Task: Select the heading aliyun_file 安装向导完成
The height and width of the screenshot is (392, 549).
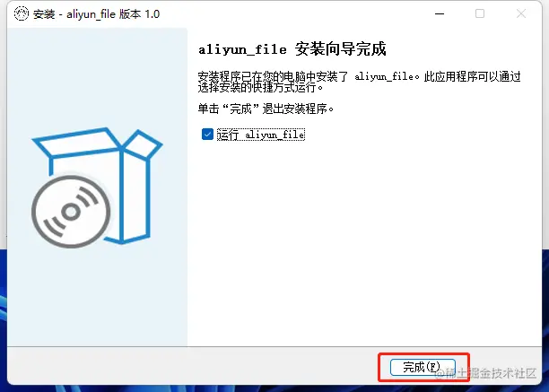Action: coord(292,49)
